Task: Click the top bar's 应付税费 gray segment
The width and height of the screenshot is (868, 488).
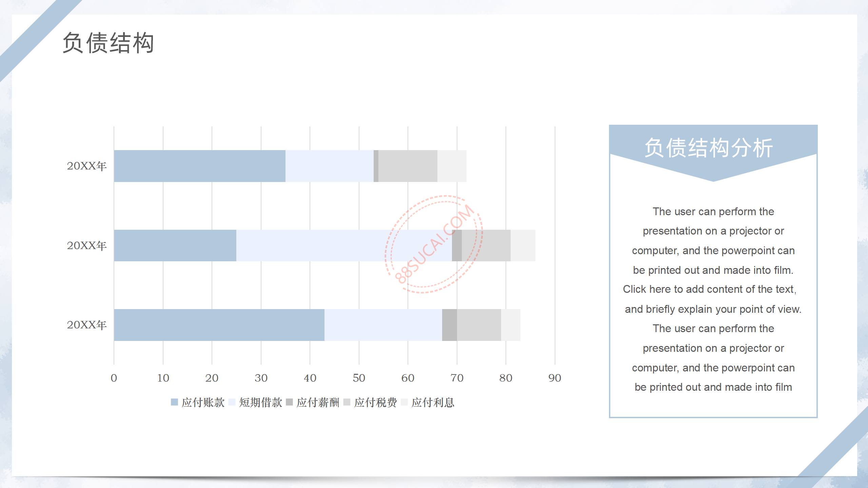Action: [x=408, y=166]
